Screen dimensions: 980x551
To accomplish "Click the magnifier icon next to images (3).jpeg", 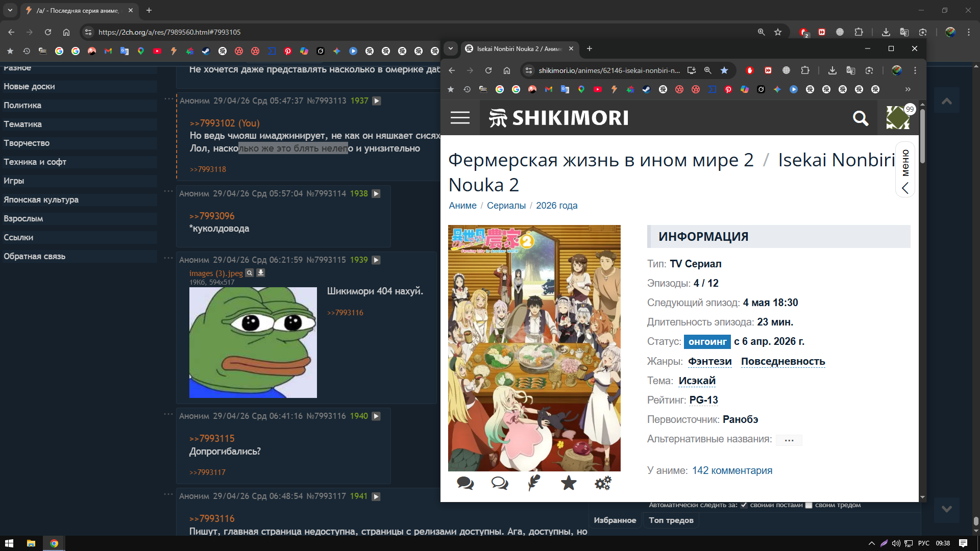I will click(250, 273).
